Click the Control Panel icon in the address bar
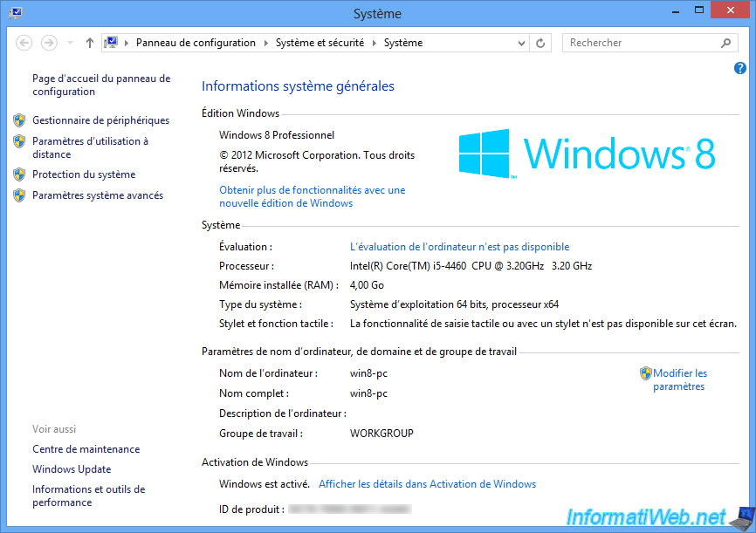This screenshot has height=533, width=756. click(112, 42)
